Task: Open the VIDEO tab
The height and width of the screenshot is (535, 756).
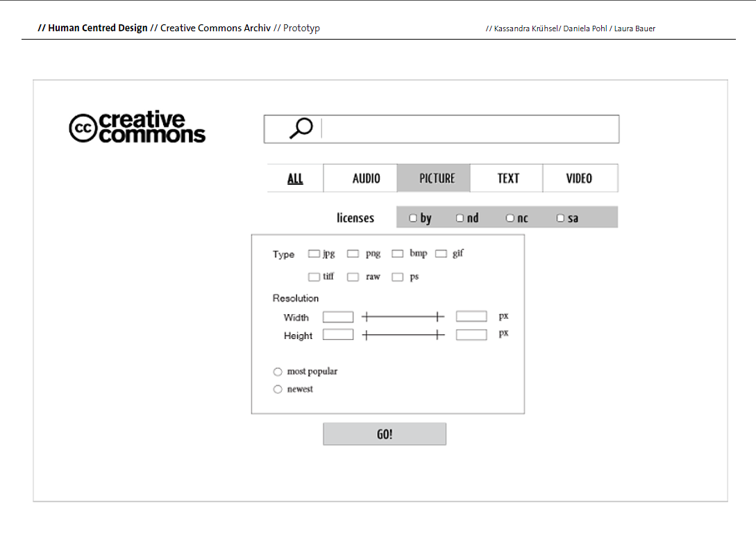Action: point(580,179)
